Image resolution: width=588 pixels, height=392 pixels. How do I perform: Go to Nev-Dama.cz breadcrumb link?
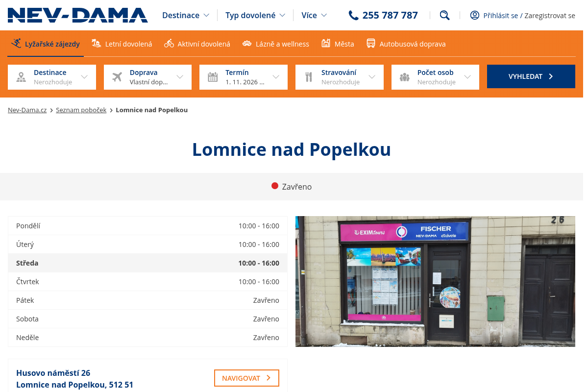(27, 110)
